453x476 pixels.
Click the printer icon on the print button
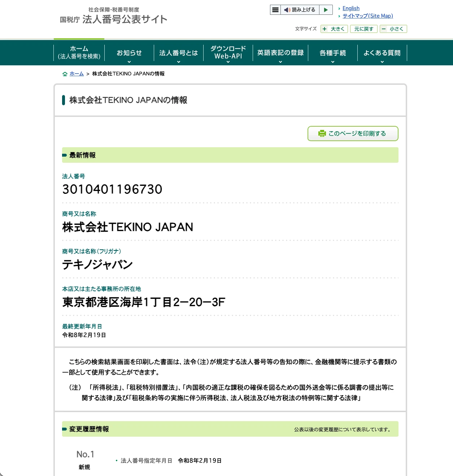[321, 133]
